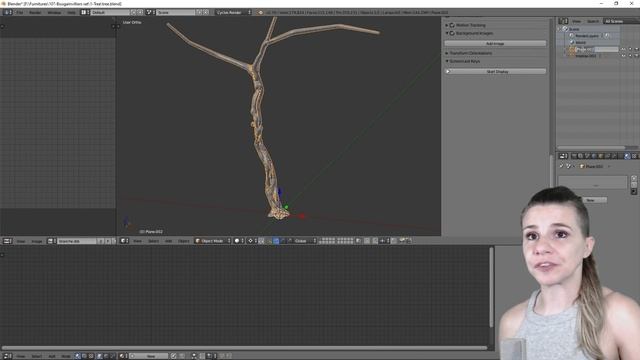This screenshot has width=640, height=360.
Task: Open the Cycles Render engine dropdown
Action: click(x=234, y=13)
